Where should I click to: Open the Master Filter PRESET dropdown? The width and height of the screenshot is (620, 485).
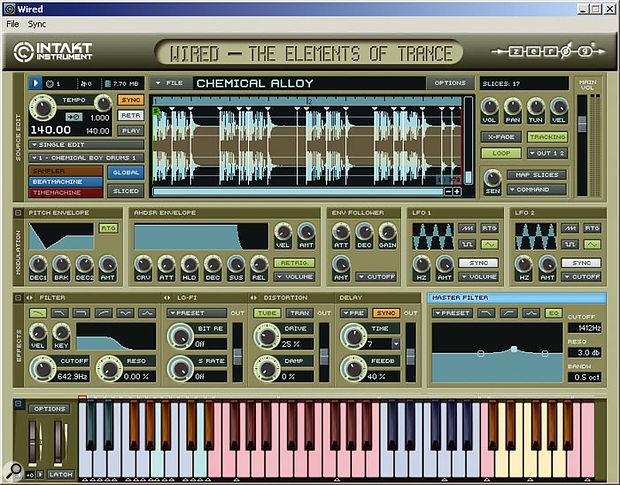pos(452,313)
